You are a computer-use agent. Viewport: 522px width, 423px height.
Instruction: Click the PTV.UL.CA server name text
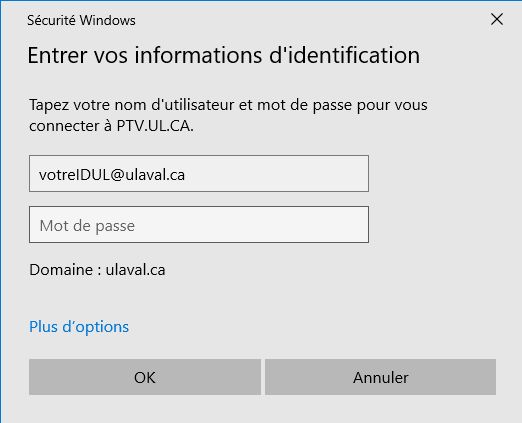155,126
